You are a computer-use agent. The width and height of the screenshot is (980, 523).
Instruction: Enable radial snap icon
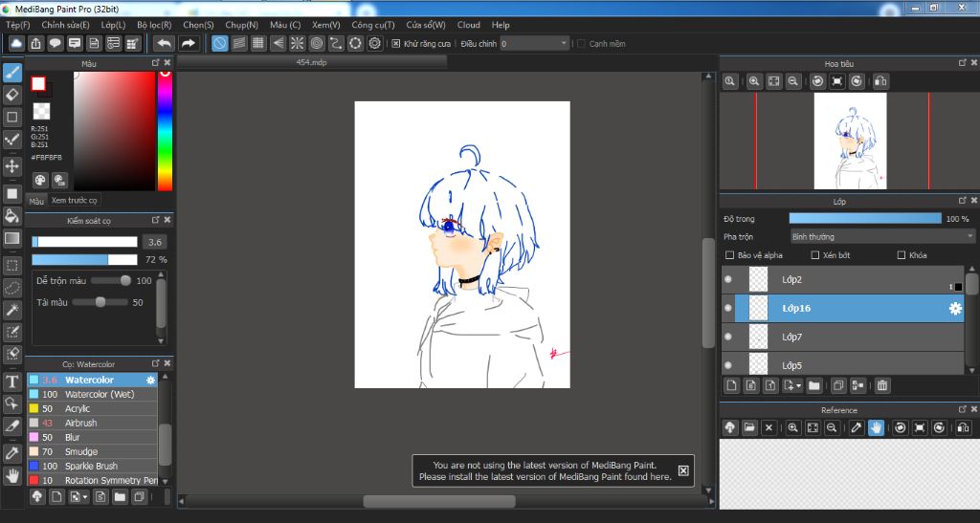[297, 43]
